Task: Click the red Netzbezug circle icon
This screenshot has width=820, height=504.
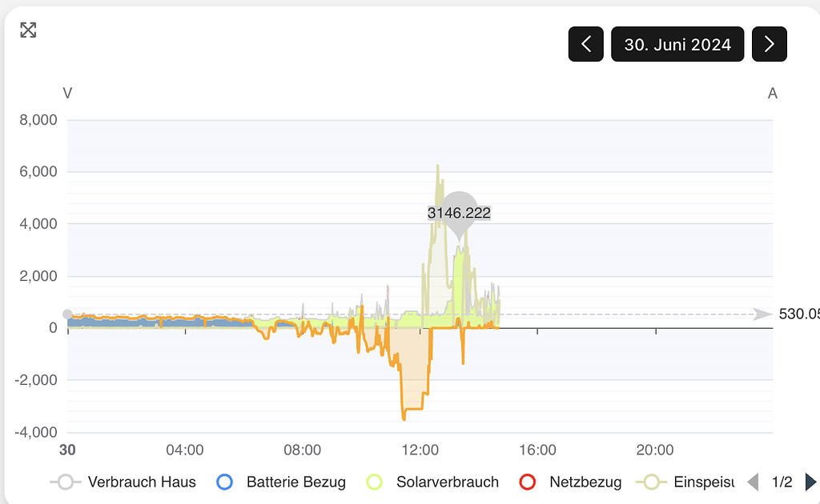Action: 528,482
